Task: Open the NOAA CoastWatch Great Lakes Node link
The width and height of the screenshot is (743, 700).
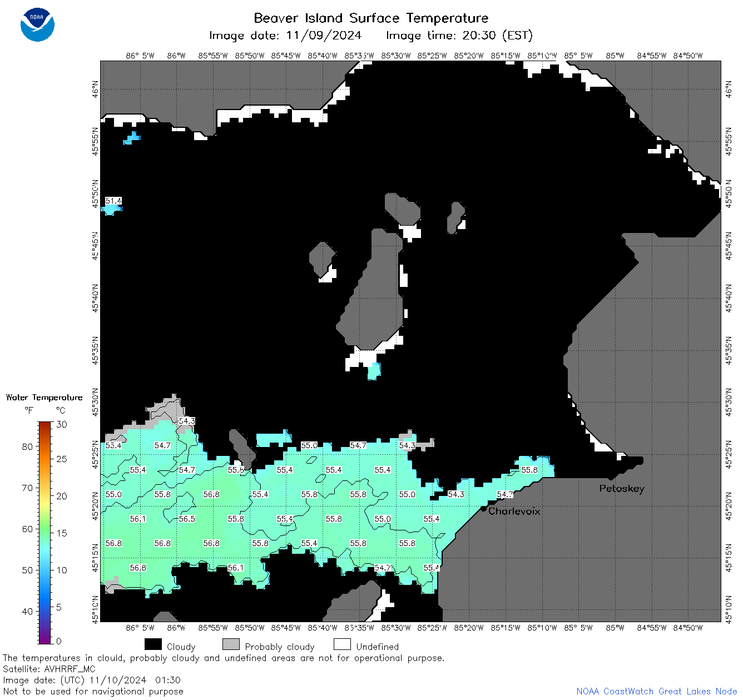Action: click(657, 691)
